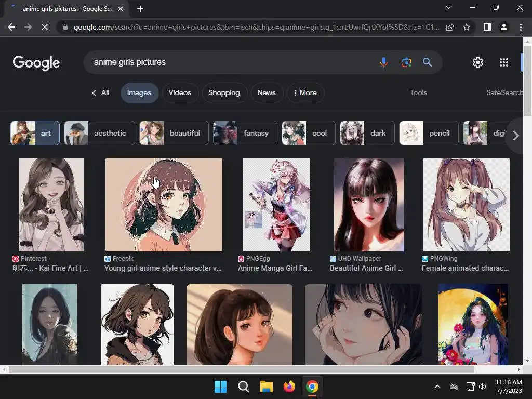This screenshot has height=399, width=532.
Task: Switch to Shopping results
Action: tap(224, 92)
